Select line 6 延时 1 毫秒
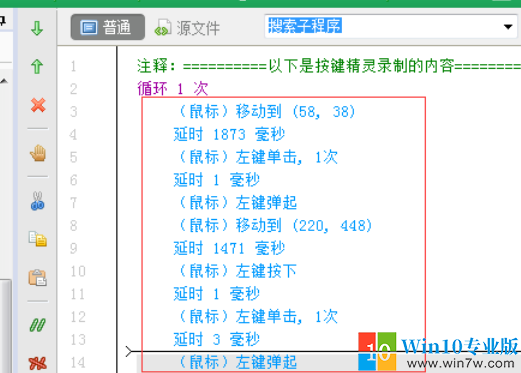521x373 pixels. coord(217,180)
